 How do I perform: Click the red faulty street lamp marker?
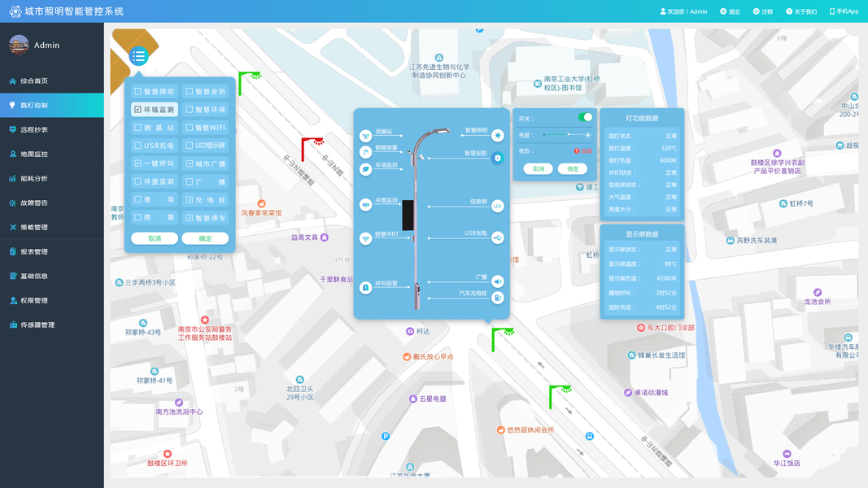312,150
